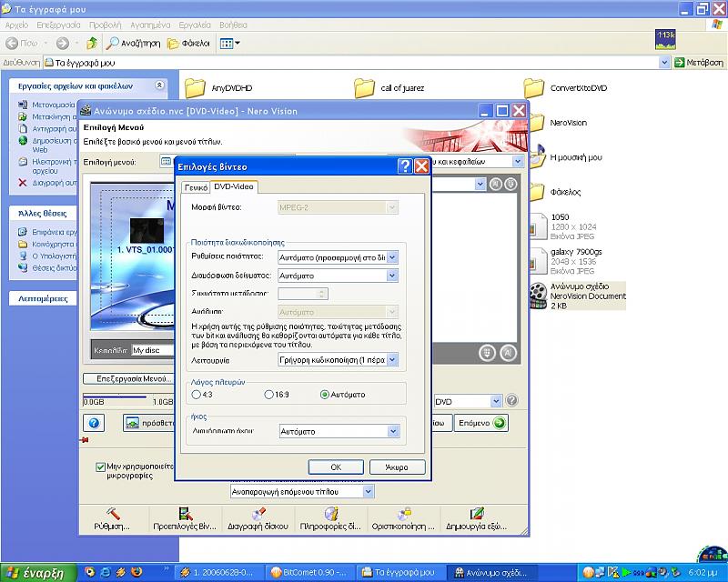
Task: Open the call of juarez folder
Action: (389, 87)
